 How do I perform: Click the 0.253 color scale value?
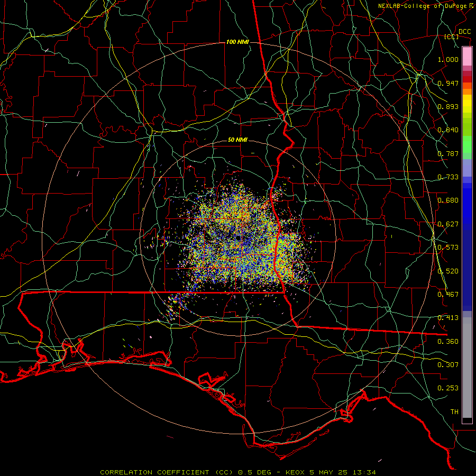448,388
